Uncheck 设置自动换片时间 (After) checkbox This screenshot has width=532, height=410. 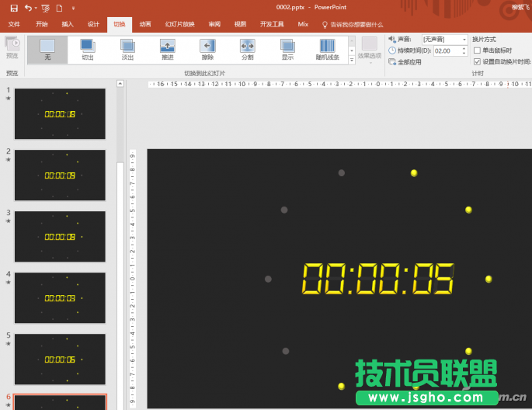pyautogui.click(x=477, y=61)
